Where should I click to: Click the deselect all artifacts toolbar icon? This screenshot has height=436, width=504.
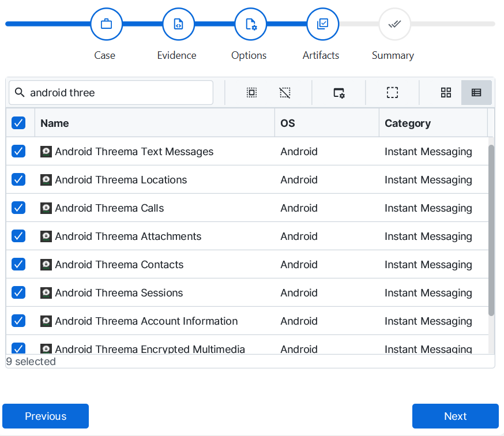(284, 93)
